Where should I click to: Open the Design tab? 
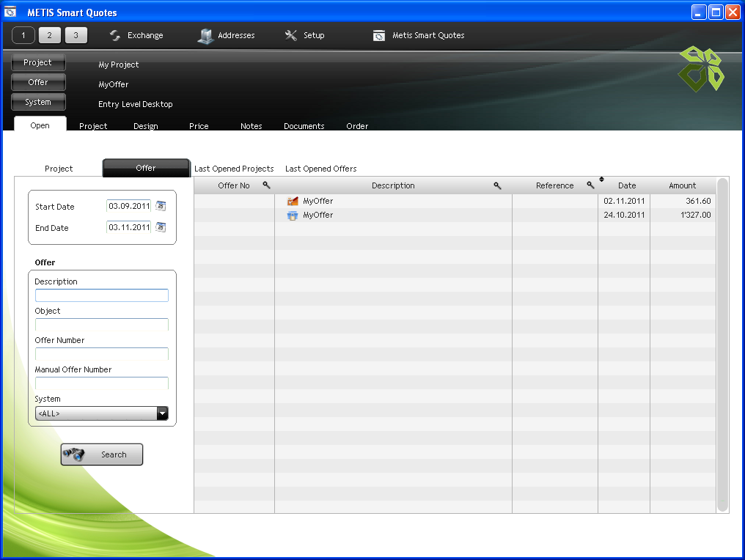pos(145,126)
